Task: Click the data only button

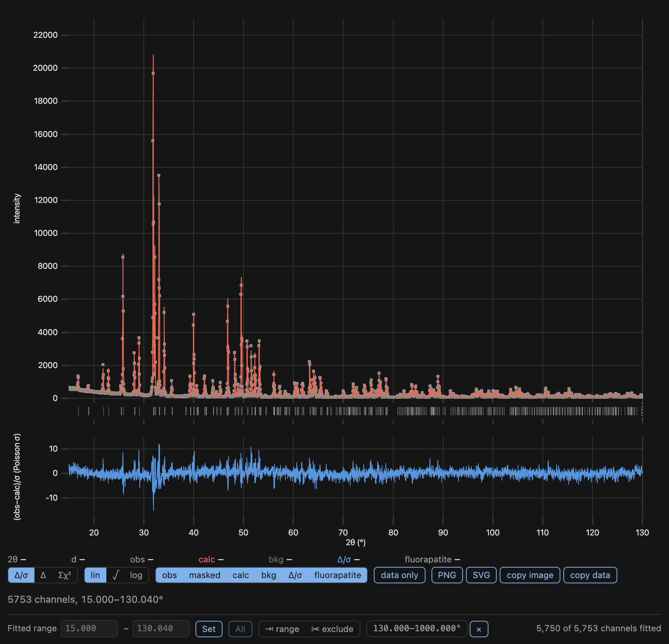Action: (x=400, y=575)
